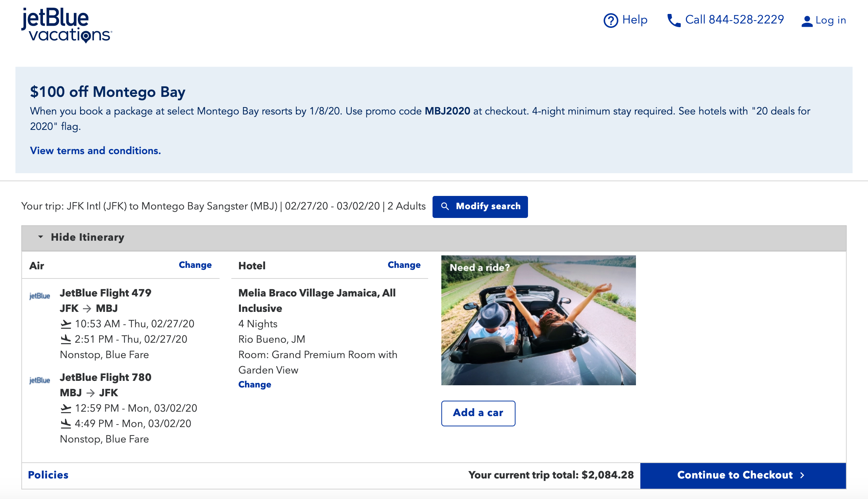This screenshot has height=499, width=868.
Task: Click the JetBlue Vacations logo
Action: pyautogui.click(x=66, y=25)
